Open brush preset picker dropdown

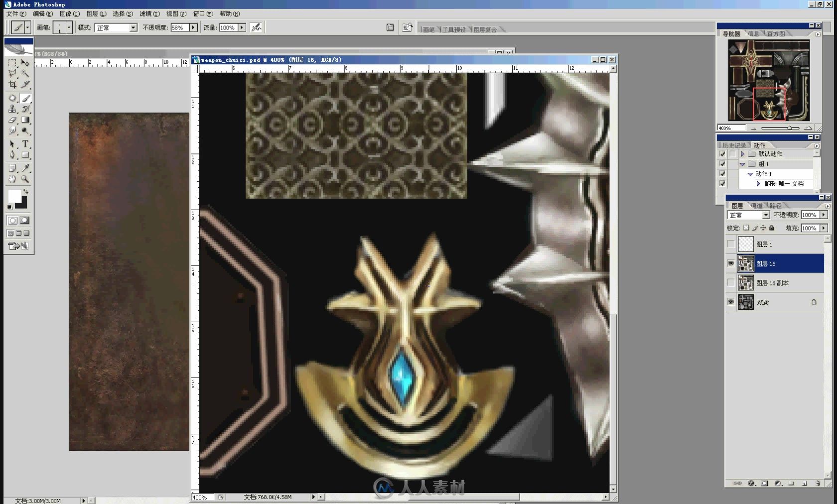(69, 27)
